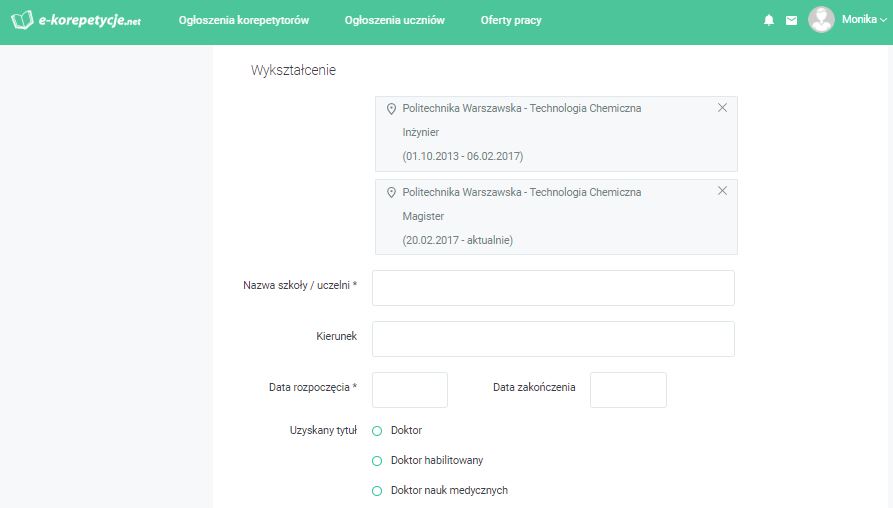Open the notifications bell icon
The height and width of the screenshot is (508, 893).
coord(769,20)
